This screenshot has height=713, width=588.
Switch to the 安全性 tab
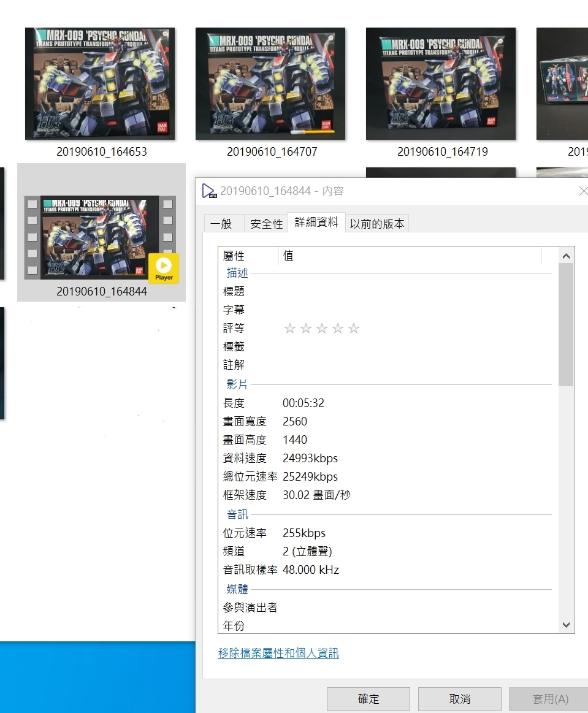pos(267,224)
